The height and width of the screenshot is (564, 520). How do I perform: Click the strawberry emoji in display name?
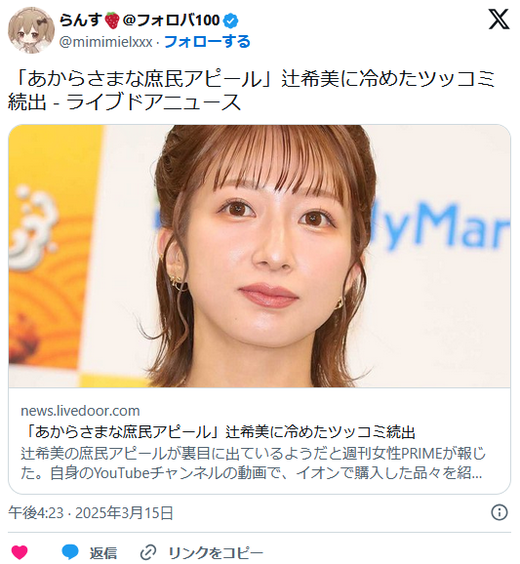[112, 20]
